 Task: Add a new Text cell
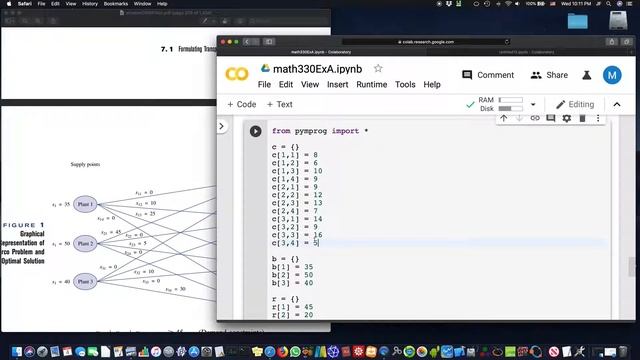pos(280,104)
